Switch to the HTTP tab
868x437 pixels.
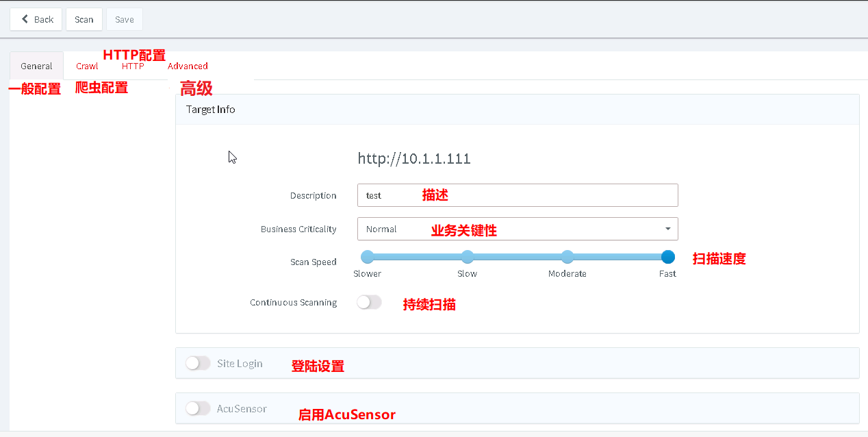pos(133,66)
